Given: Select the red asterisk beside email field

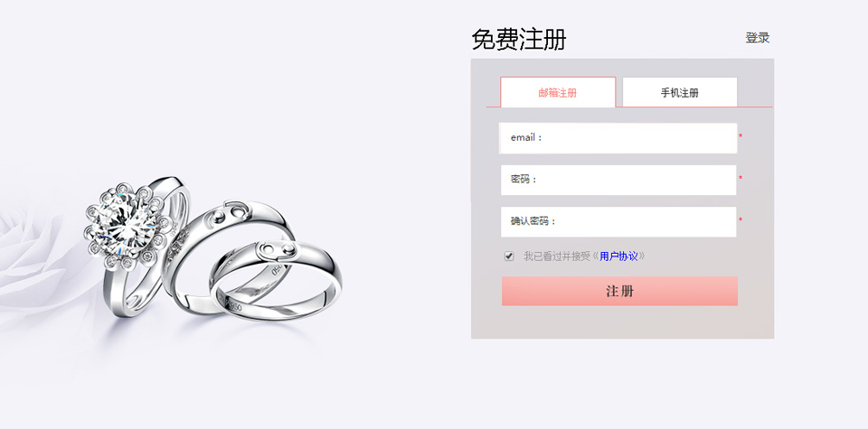Looking at the screenshot, I should click(741, 136).
